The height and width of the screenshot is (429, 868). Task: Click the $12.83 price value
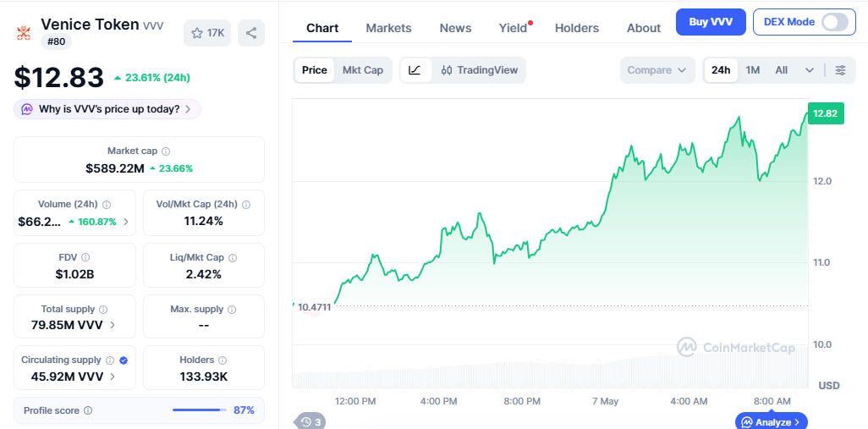tap(58, 77)
